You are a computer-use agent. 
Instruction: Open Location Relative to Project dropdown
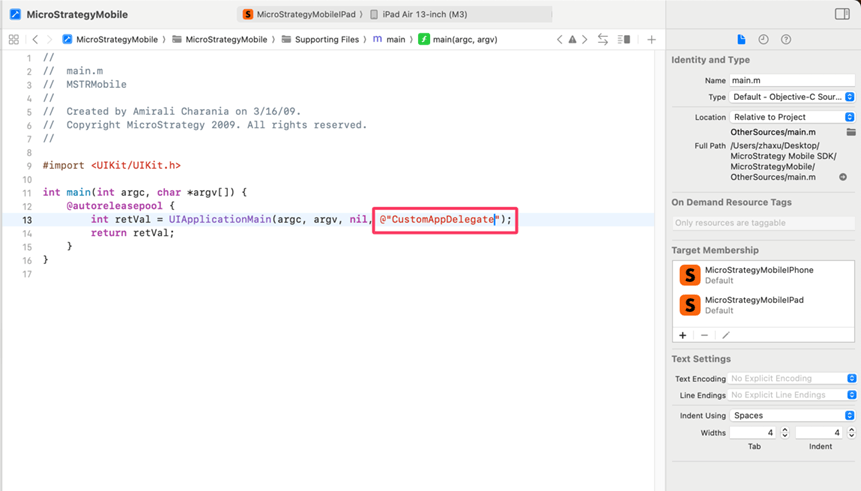click(792, 117)
